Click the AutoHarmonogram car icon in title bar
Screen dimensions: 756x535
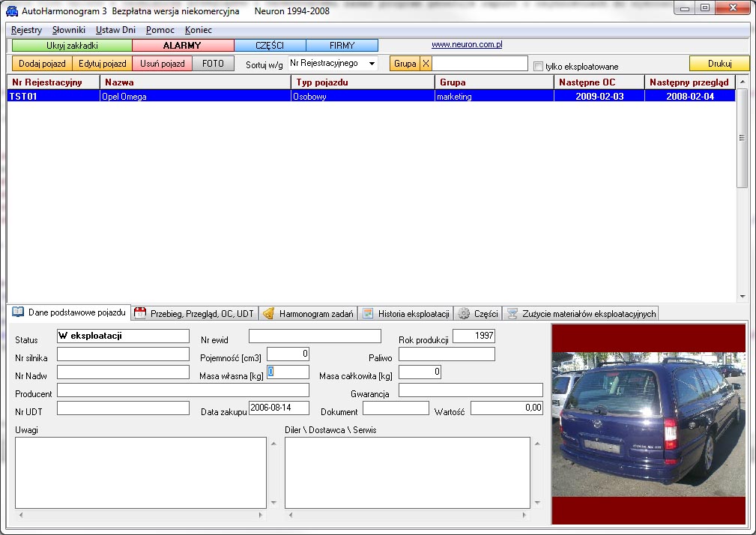pyautogui.click(x=11, y=10)
